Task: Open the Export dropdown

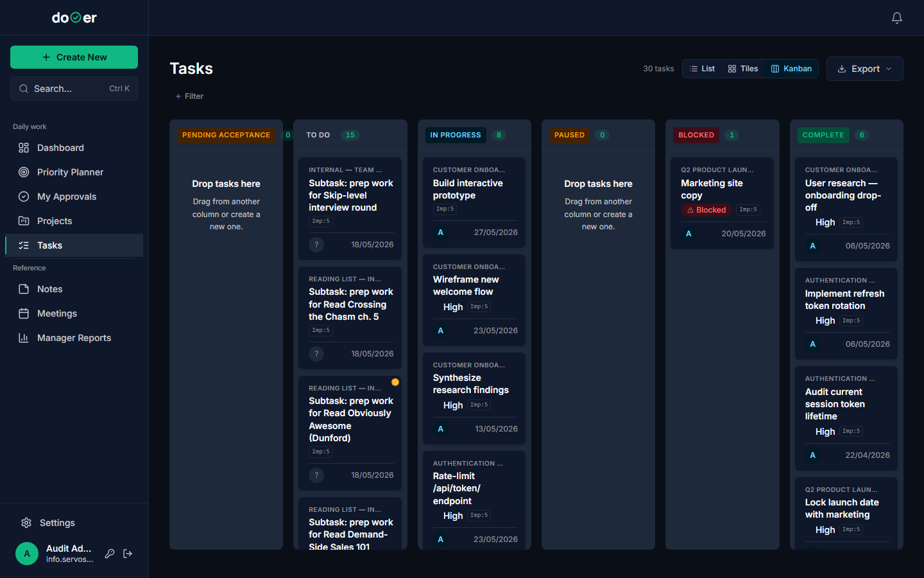Action: [x=864, y=69]
